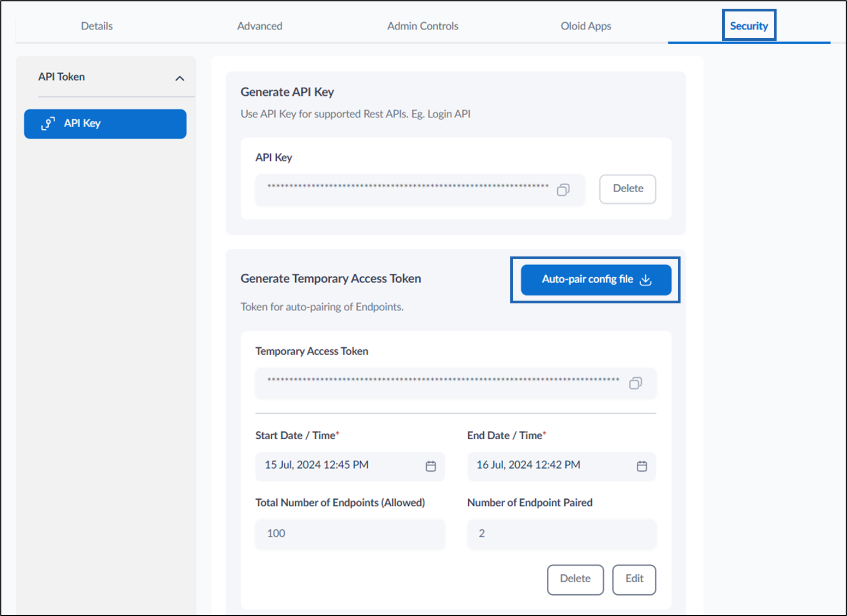Delete the Temporary Access Token
The width and height of the screenshot is (847, 616).
pos(575,579)
